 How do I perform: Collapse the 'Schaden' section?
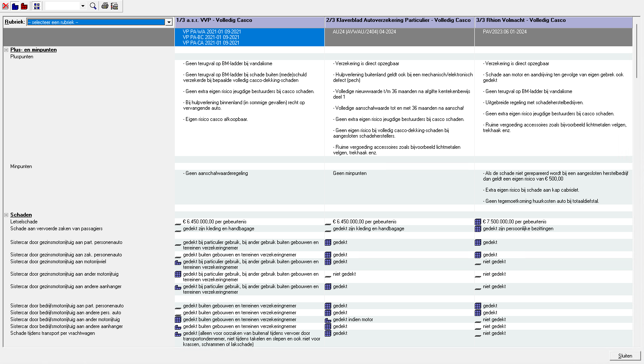pyautogui.click(x=6, y=215)
